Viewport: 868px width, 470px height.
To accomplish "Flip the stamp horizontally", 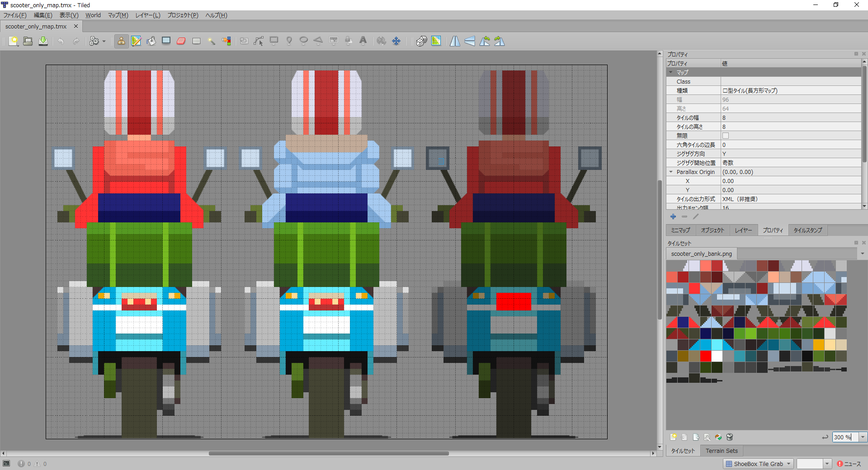I will pyautogui.click(x=455, y=41).
